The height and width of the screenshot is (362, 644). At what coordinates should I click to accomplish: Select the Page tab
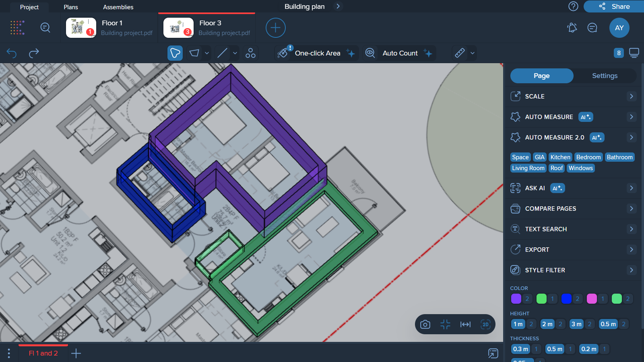542,76
